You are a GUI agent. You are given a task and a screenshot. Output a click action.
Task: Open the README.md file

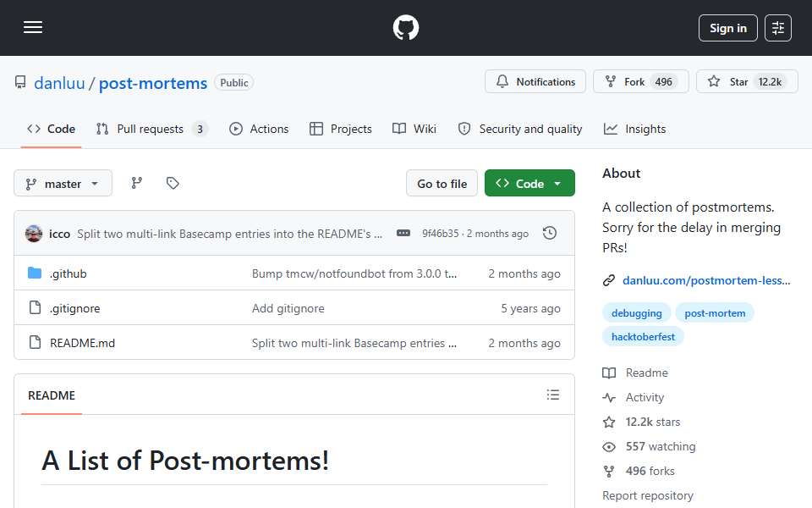pyautogui.click(x=82, y=343)
